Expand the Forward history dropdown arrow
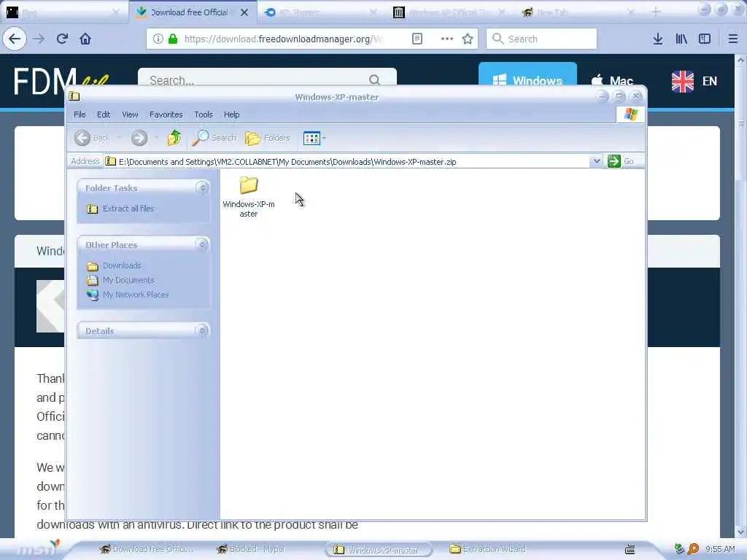 pyautogui.click(x=156, y=138)
